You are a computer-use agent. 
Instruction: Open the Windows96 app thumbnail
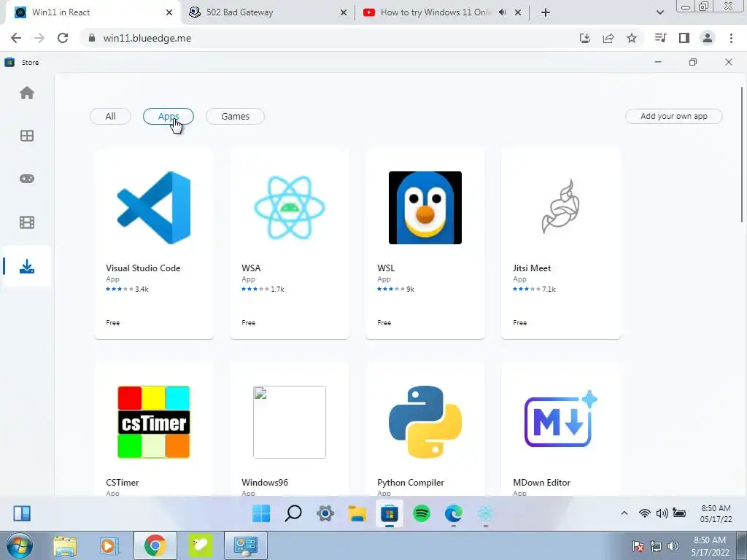click(x=290, y=422)
